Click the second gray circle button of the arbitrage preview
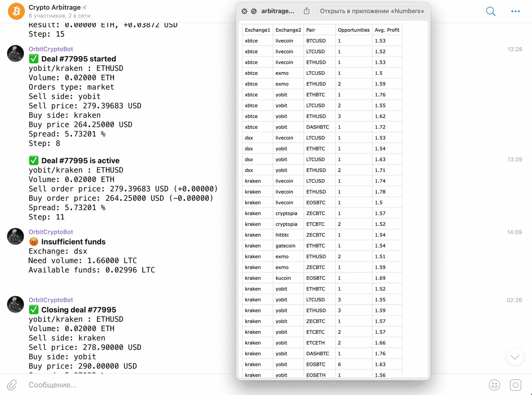 pos(254,11)
